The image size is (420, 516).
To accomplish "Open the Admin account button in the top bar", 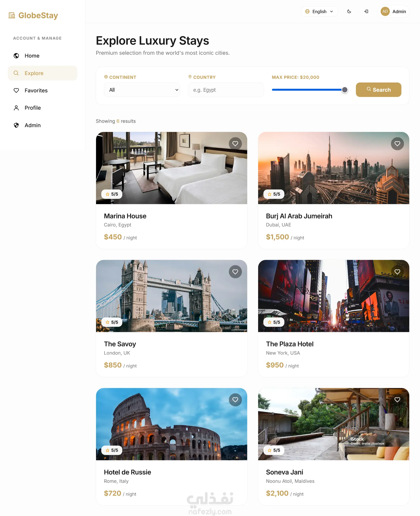I will (x=393, y=11).
